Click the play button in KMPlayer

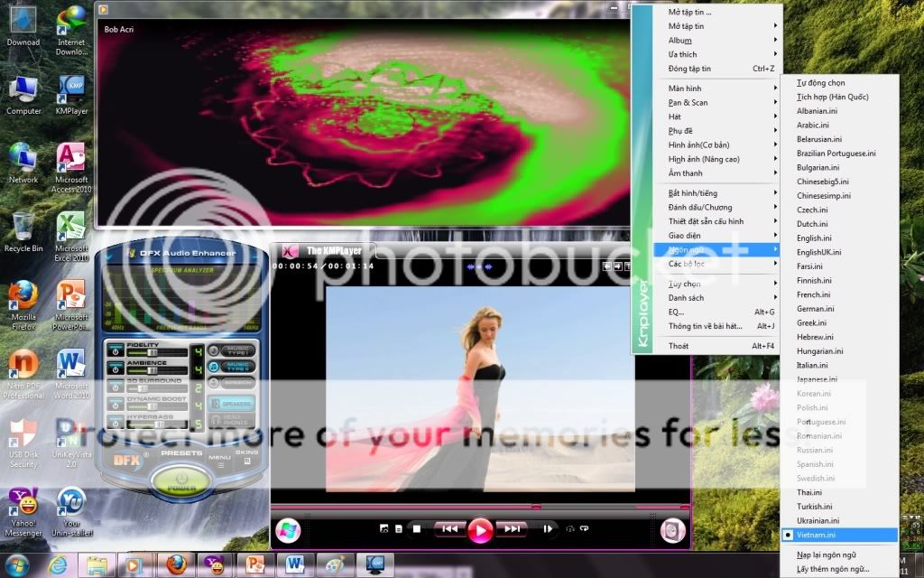[480, 529]
